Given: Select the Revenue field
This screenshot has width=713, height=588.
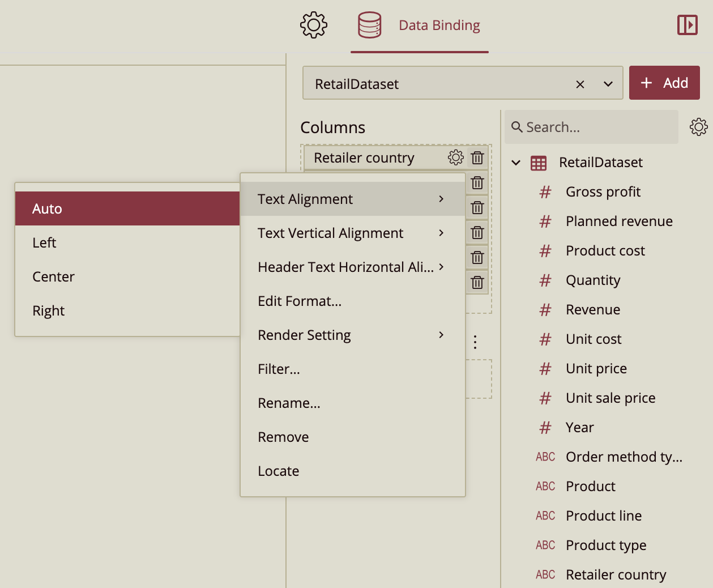Looking at the screenshot, I should point(593,310).
